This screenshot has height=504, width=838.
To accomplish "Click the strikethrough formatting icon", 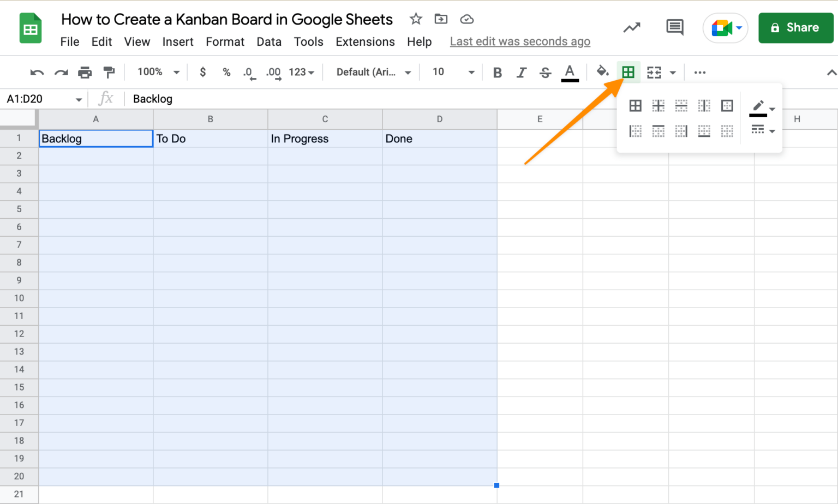I will (545, 71).
